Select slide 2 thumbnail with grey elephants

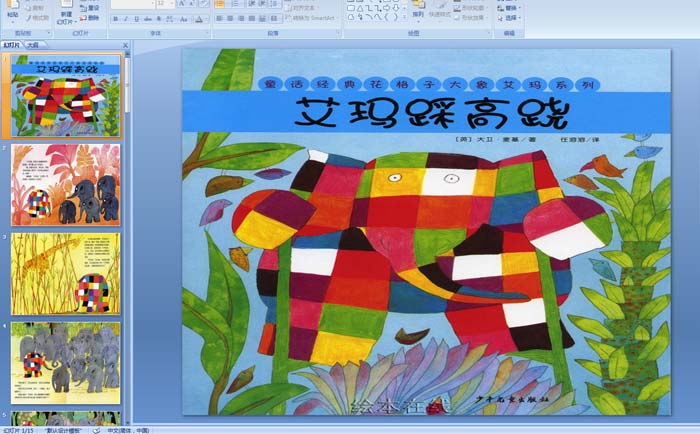click(66, 184)
